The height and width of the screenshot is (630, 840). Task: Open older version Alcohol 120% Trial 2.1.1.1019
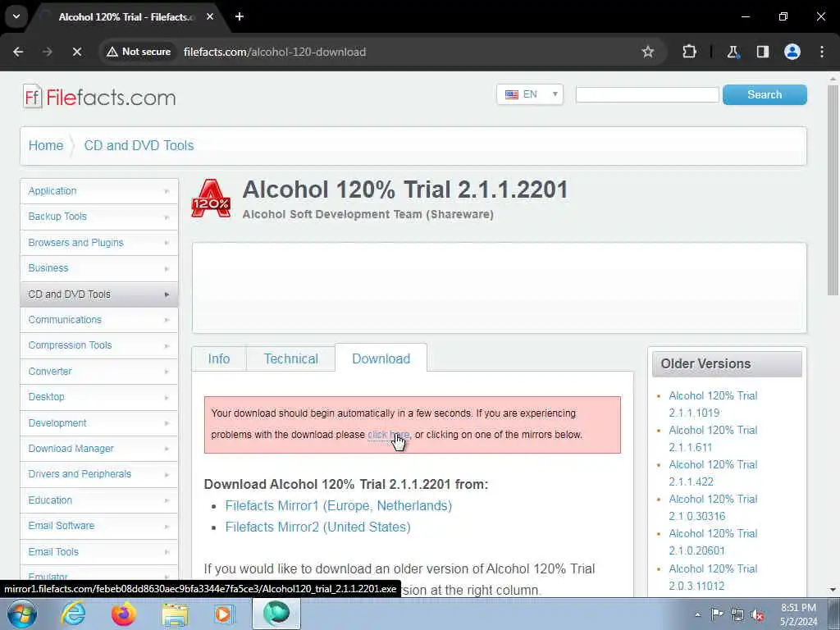pyautogui.click(x=713, y=404)
